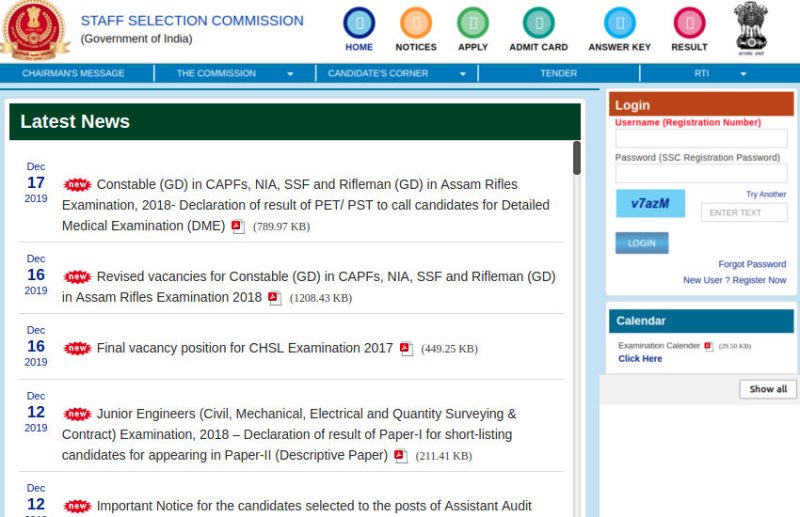800x517 pixels.
Task: Click the LOGIN button
Action: pos(642,243)
